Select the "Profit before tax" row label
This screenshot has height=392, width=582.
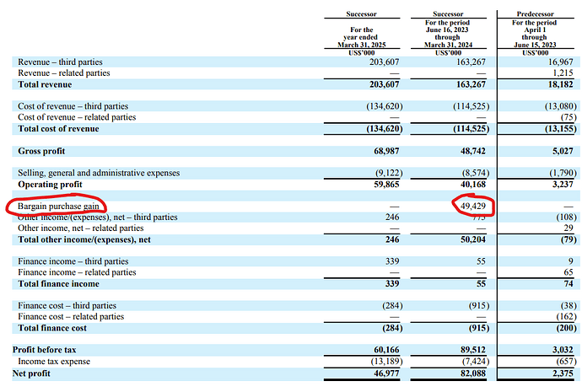[50, 349]
